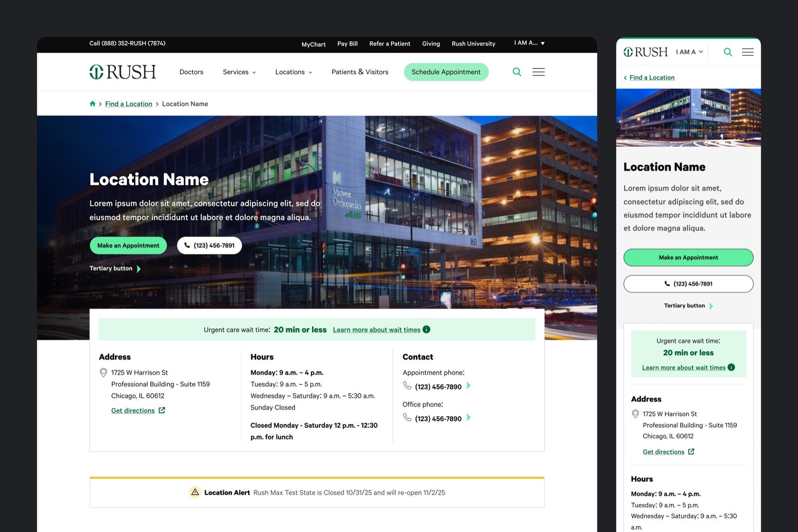Click the Location Name breadcrumb text
This screenshot has width=798, height=532.
point(185,104)
